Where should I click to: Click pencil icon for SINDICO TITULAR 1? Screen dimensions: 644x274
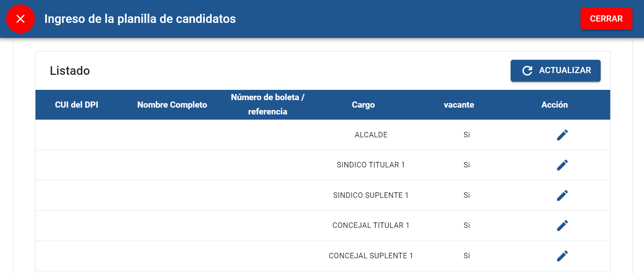[562, 165]
